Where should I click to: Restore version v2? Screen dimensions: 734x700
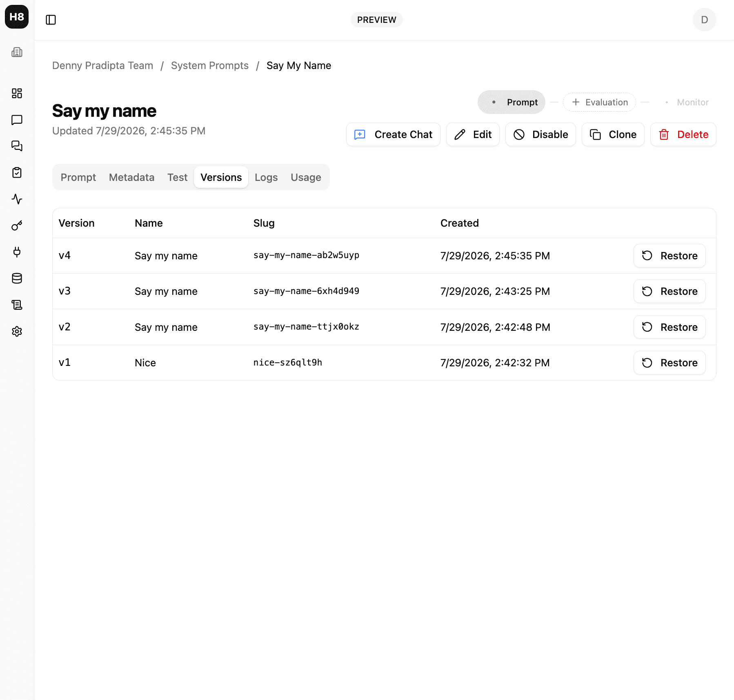coord(669,327)
